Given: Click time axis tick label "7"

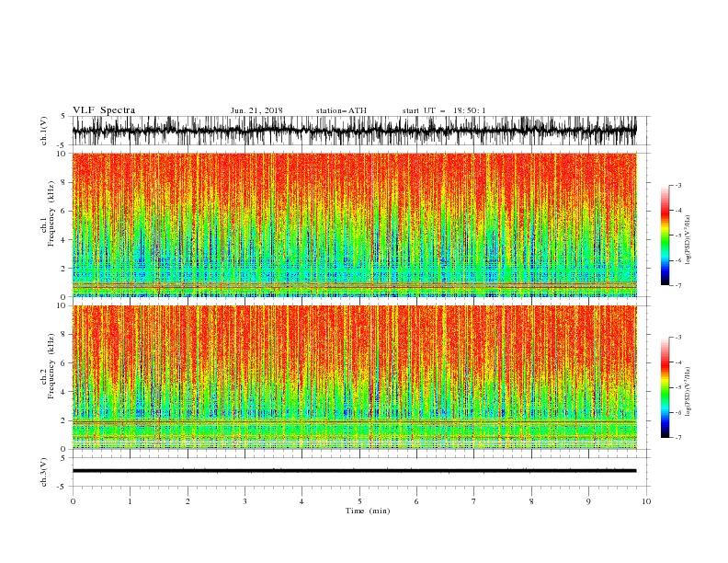Looking at the screenshot, I should (x=474, y=501).
